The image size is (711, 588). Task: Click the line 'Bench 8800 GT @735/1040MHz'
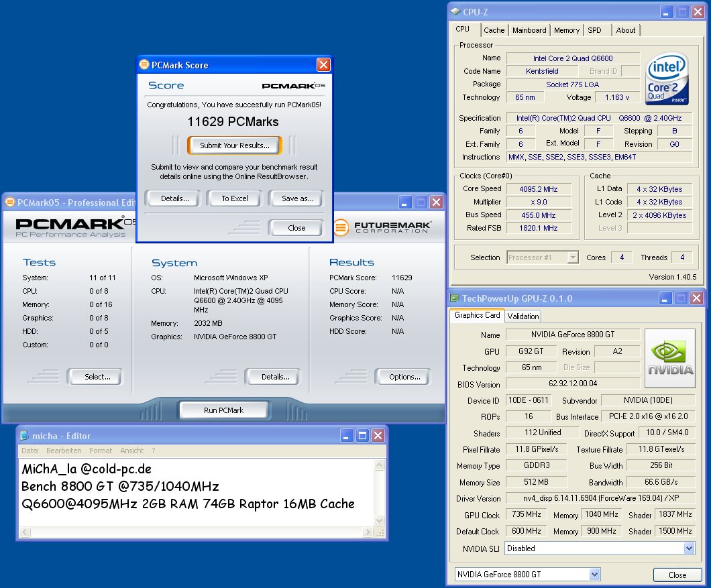pos(120,486)
